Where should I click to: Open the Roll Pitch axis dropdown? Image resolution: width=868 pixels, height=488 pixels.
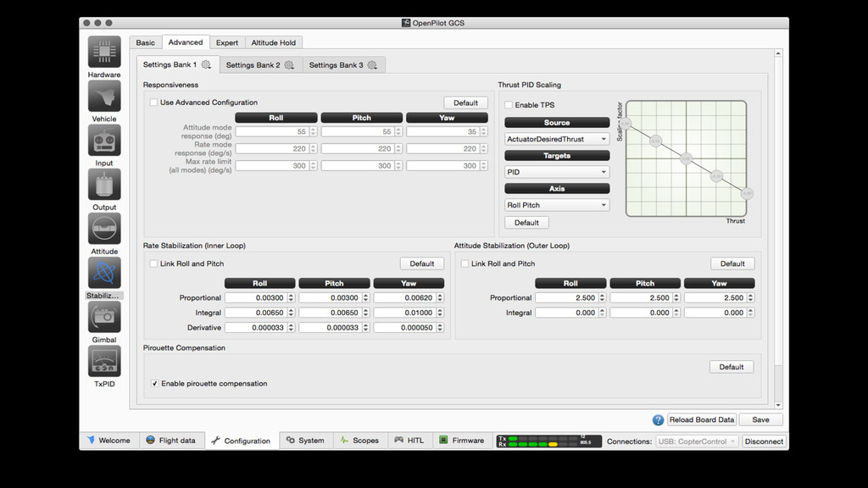click(x=557, y=205)
